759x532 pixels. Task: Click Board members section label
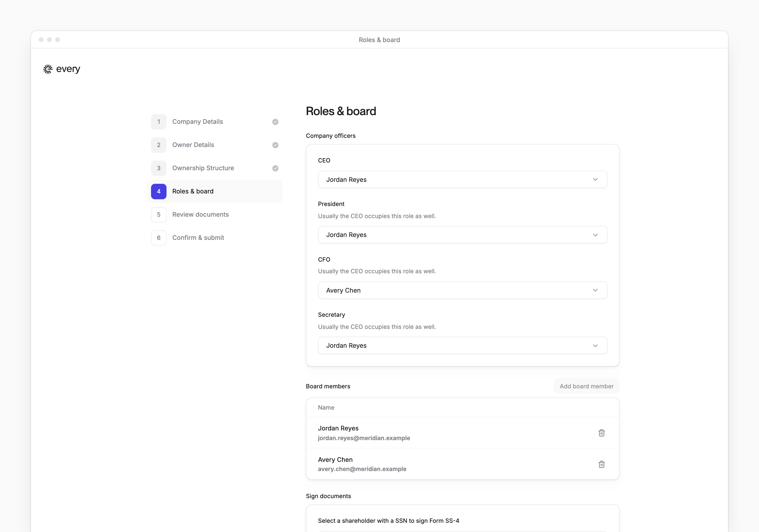[328, 386]
